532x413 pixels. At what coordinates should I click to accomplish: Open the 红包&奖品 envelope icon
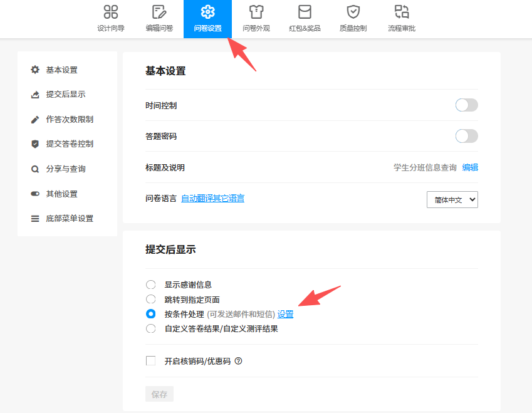(305, 12)
